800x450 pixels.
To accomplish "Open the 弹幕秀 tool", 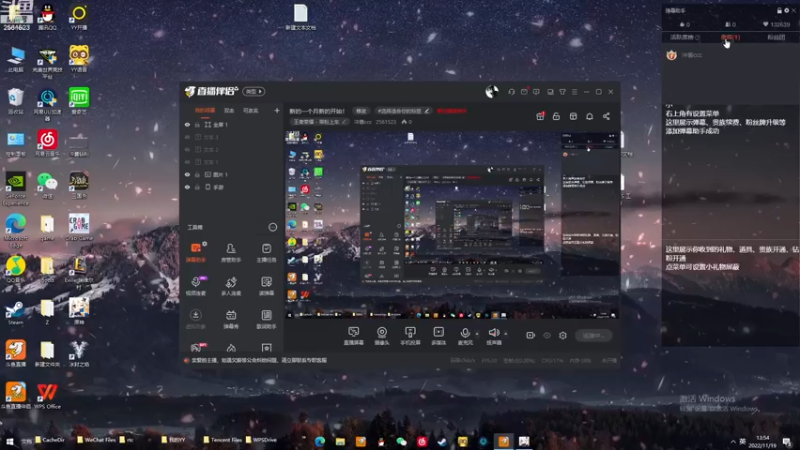I will click(x=231, y=319).
